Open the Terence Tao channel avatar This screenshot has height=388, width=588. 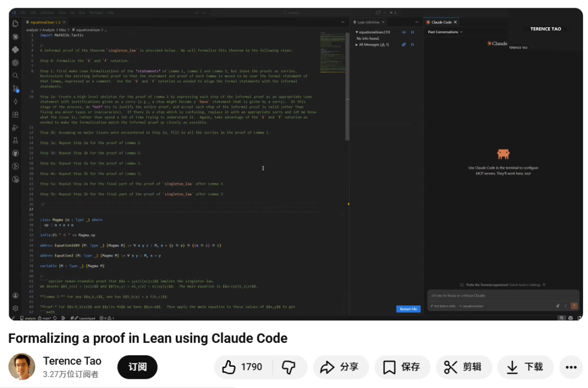22,367
